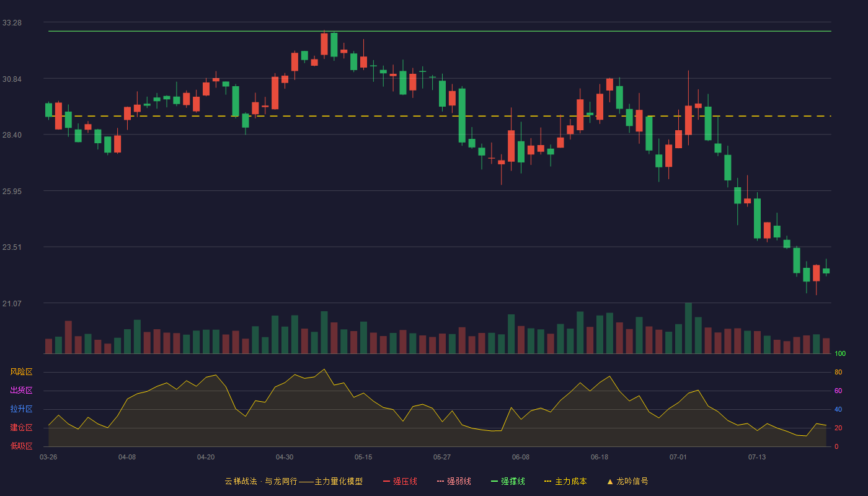Click the 低吸区 zone label
This screenshot has height=496, width=868.
(x=21, y=446)
